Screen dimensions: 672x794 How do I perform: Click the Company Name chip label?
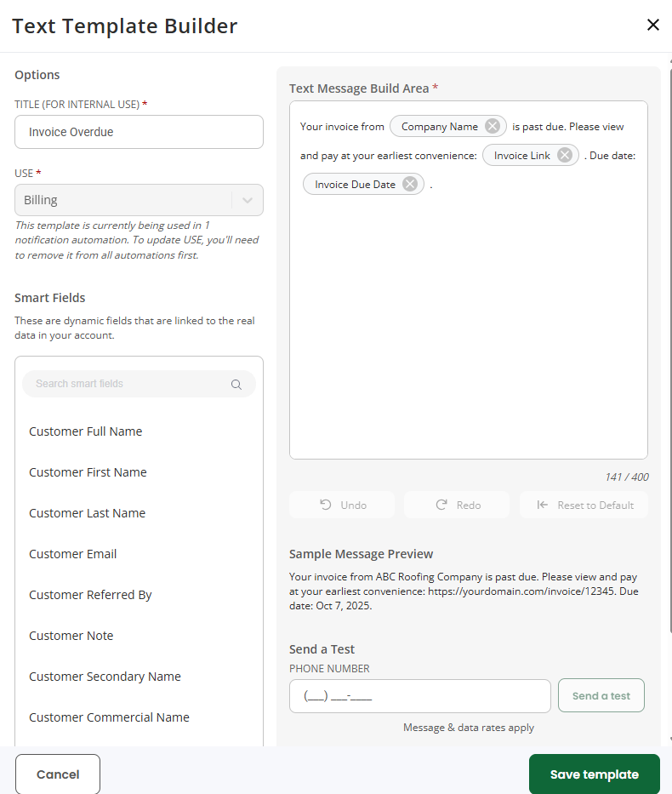tap(439, 127)
